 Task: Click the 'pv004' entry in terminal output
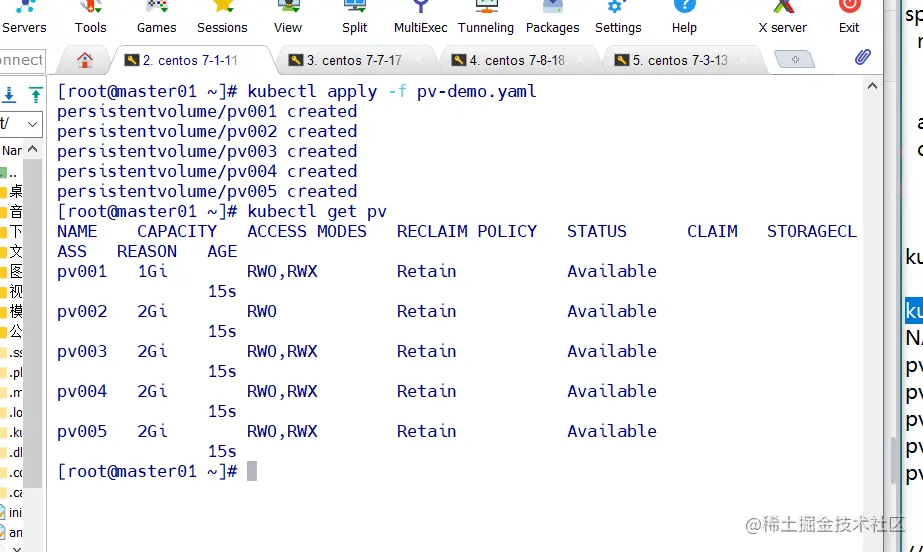coord(82,391)
